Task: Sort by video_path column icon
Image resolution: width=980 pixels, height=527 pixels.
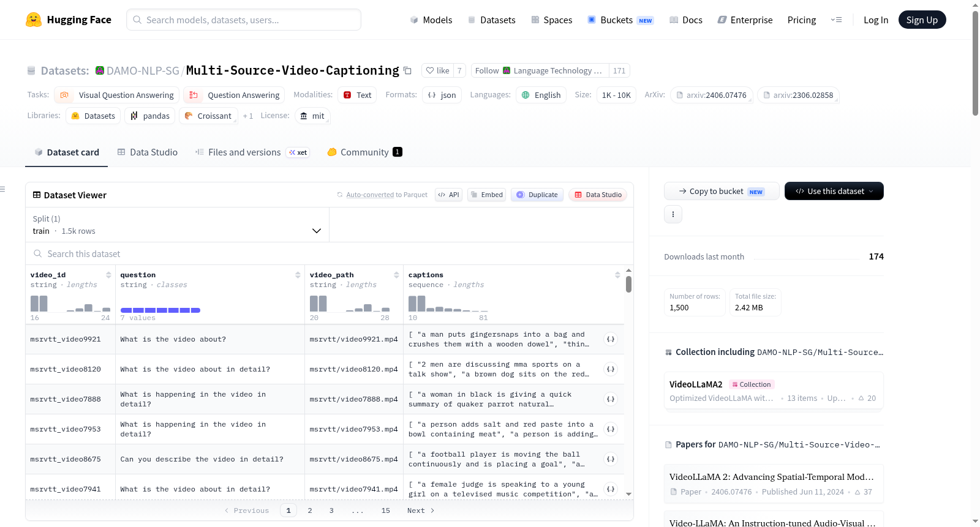Action: pyautogui.click(x=396, y=275)
